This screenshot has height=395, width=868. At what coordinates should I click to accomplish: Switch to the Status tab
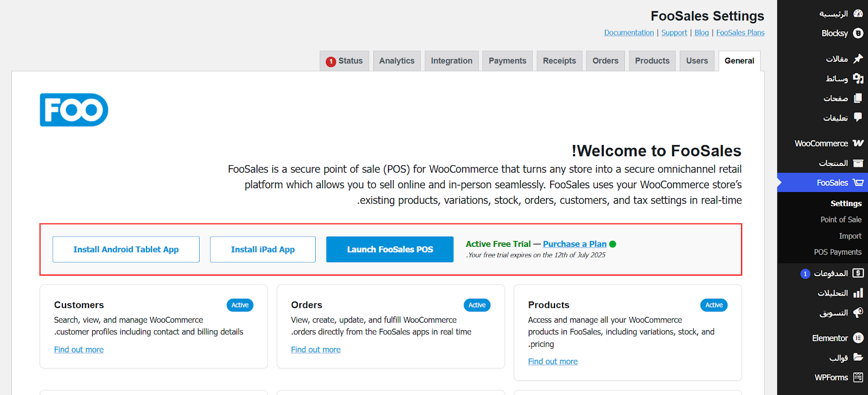344,61
